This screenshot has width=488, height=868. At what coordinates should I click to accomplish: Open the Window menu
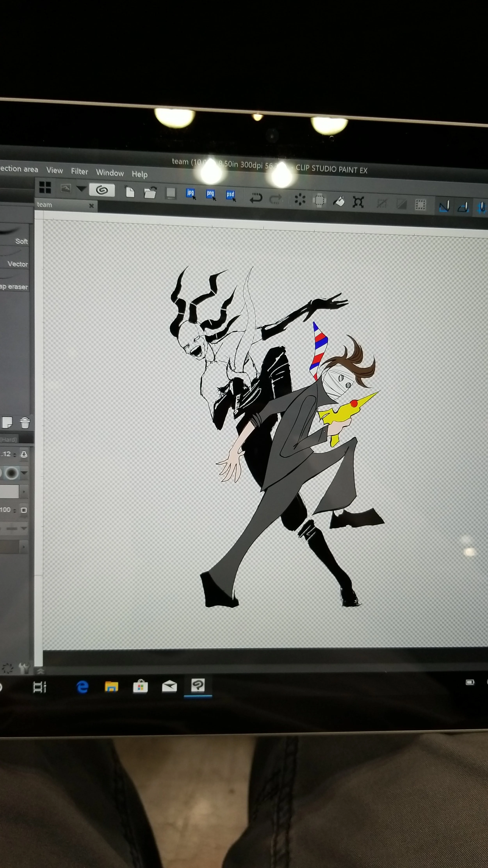click(110, 173)
